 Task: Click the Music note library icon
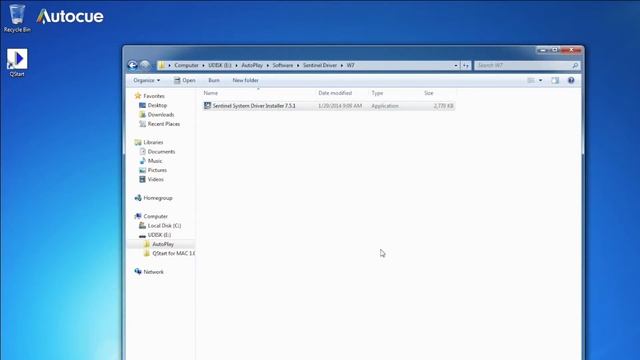(x=142, y=161)
